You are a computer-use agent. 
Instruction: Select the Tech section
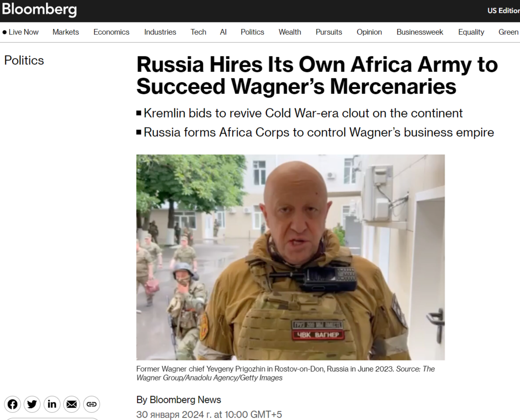pyautogui.click(x=198, y=32)
